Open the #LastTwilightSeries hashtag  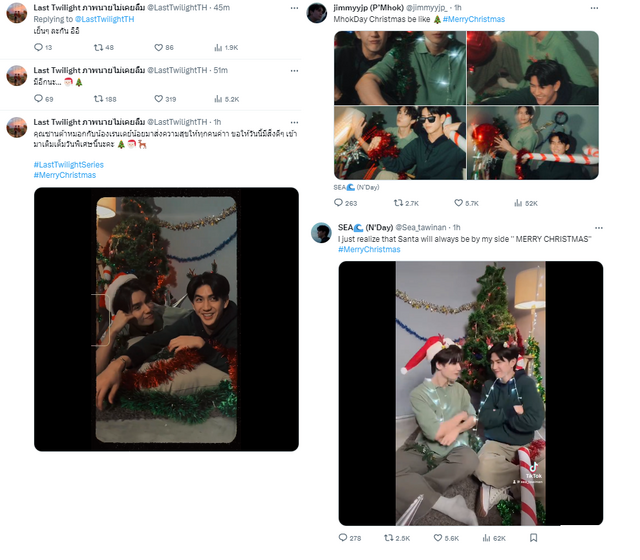pyautogui.click(x=69, y=164)
